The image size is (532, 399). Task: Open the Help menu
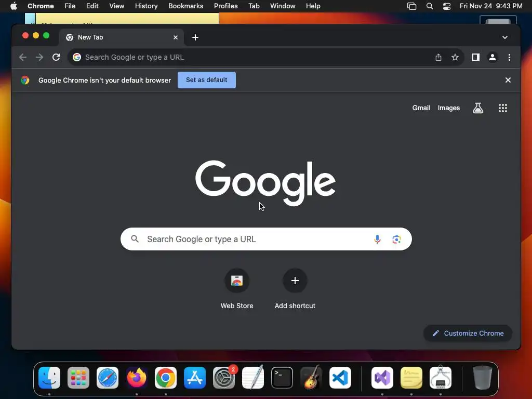313,6
